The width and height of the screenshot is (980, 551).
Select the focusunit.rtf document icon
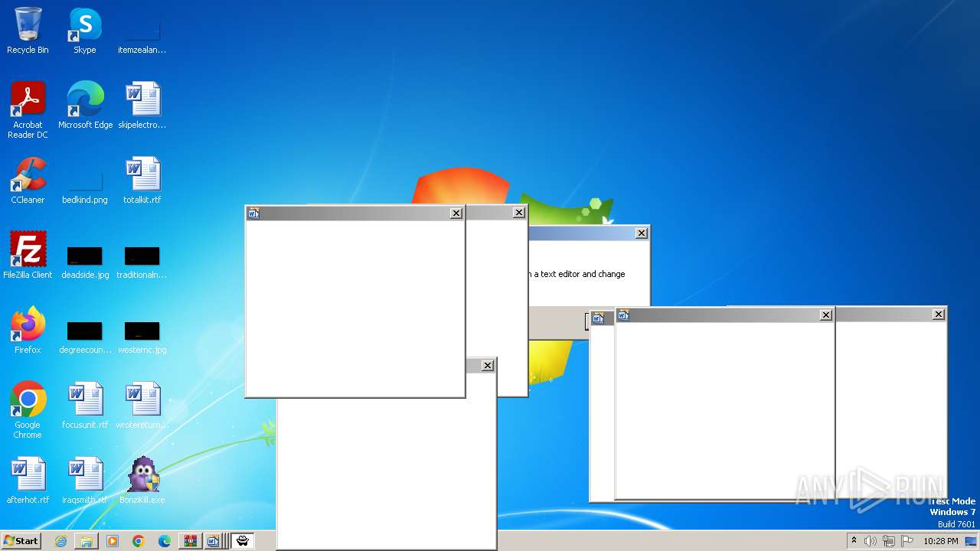pos(85,406)
